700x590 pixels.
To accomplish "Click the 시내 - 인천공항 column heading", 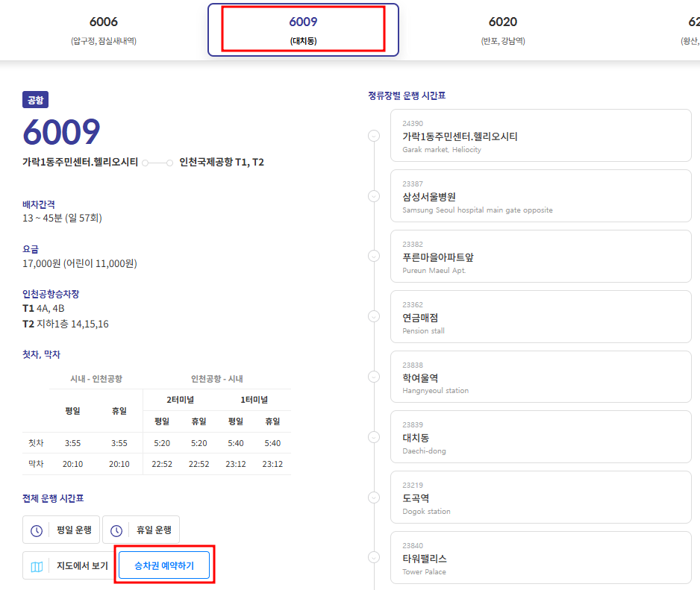I will tap(96, 379).
